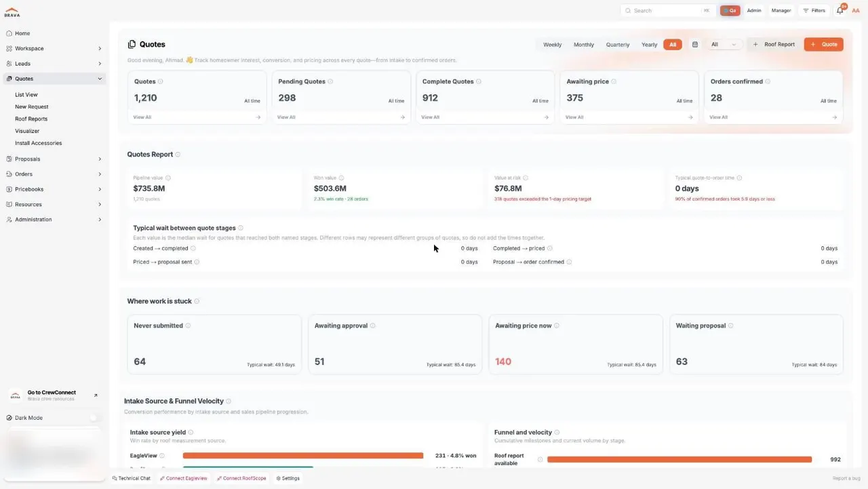Screen dimensions: 868x489
Task: Click the info icon next to Quotes Report
Action: [x=178, y=155]
